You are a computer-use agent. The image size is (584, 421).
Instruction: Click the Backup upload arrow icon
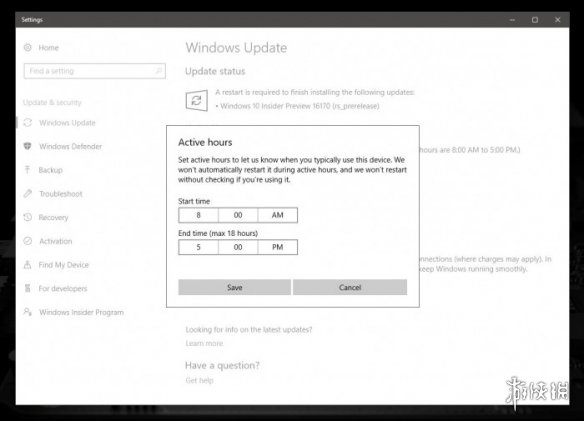coord(27,170)
